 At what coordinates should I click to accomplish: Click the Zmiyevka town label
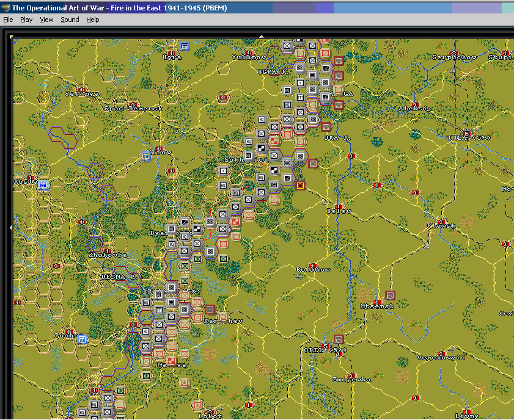point(351,380)
